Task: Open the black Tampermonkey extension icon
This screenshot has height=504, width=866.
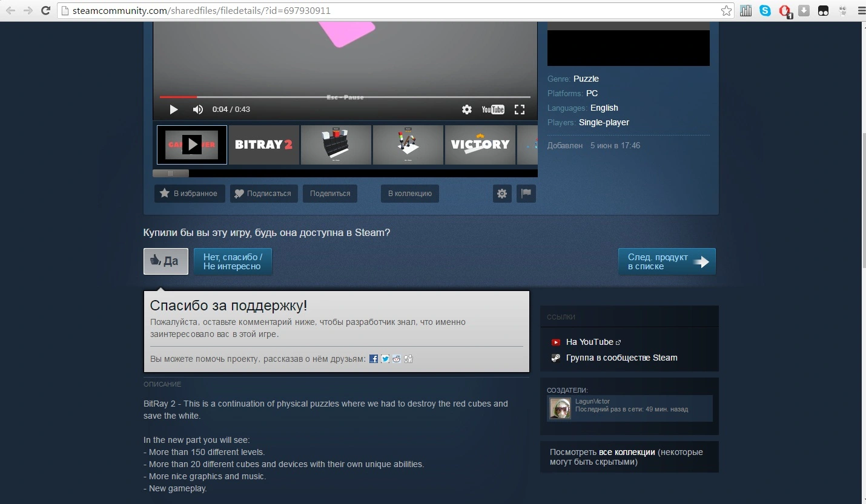Action: click(823, 10)
